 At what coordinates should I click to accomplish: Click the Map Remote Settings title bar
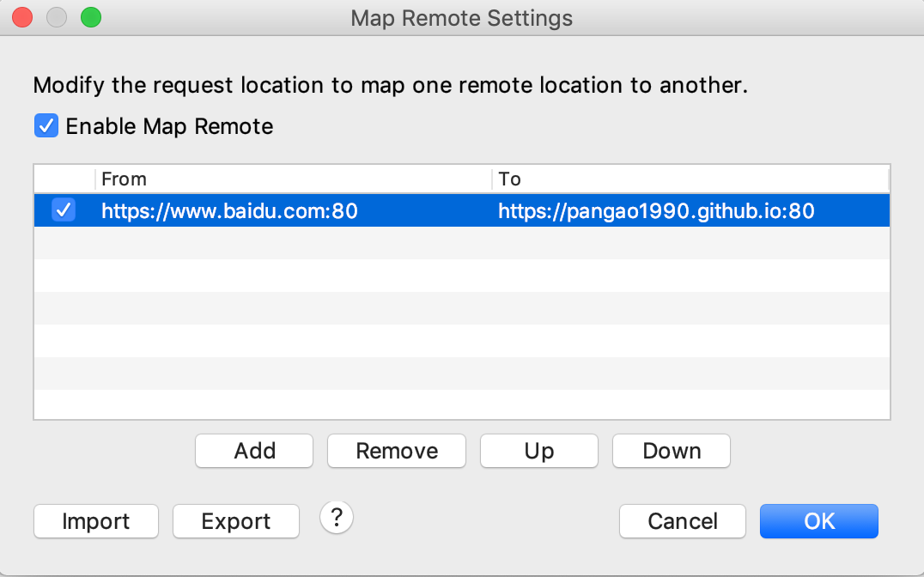(x=461, y=18)
